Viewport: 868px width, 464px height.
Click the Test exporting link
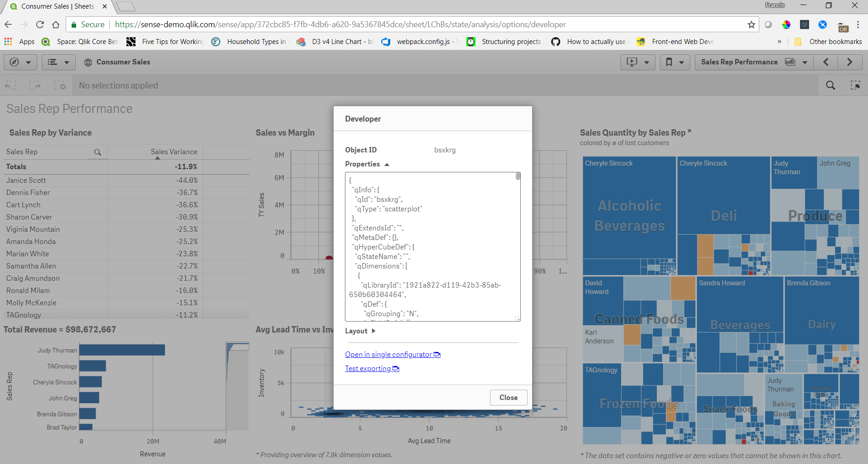click(372, 369)
